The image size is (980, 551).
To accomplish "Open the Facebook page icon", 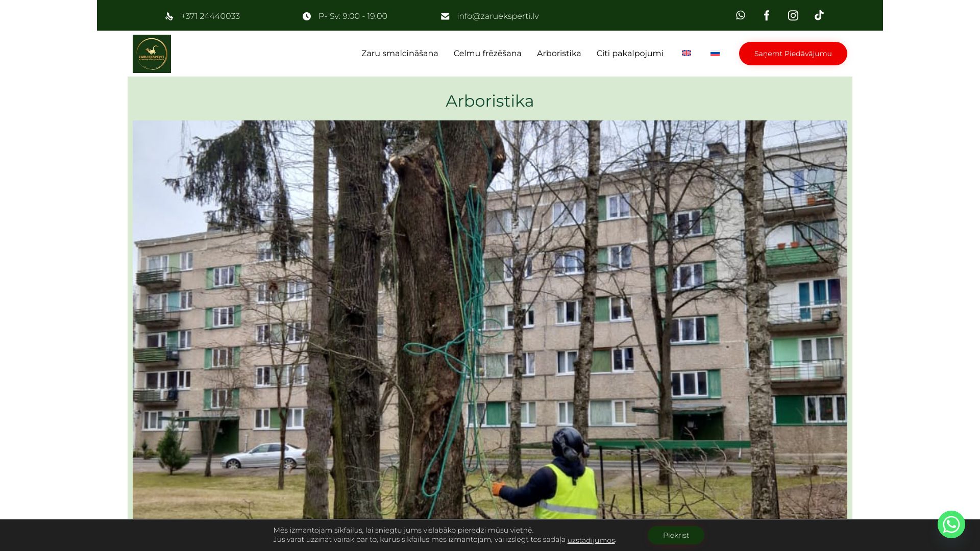I will pyautogui.click(x=766, y=15).
